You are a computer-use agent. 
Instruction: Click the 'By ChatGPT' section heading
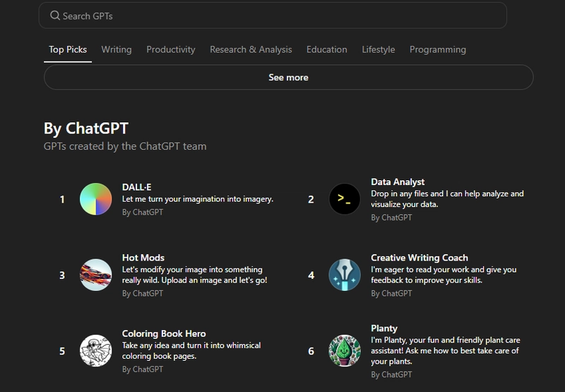(x=86, y=129)
